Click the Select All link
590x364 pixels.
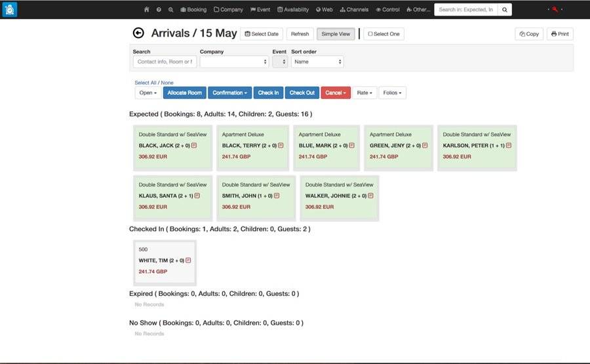(x=145, y=83)
